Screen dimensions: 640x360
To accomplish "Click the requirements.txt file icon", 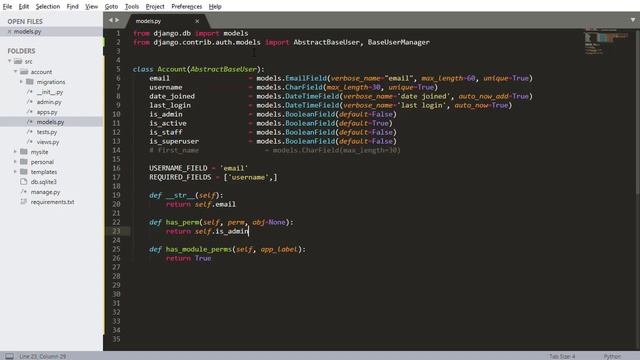I will click(x=24, y=202).
